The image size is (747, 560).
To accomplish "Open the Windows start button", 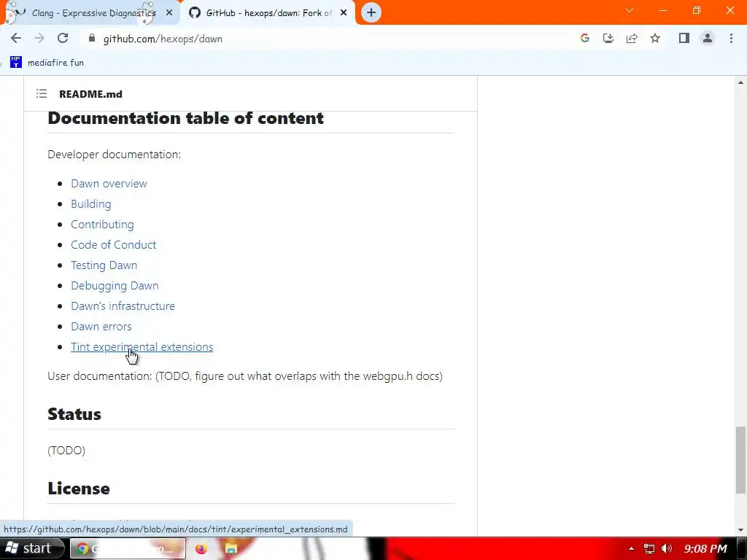I will [31, 548].
